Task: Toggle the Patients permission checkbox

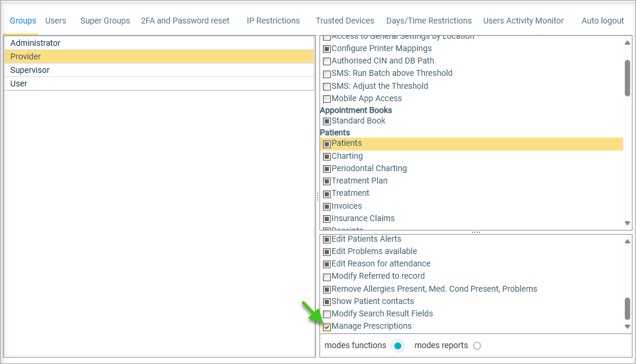Action: pos(327,144)
